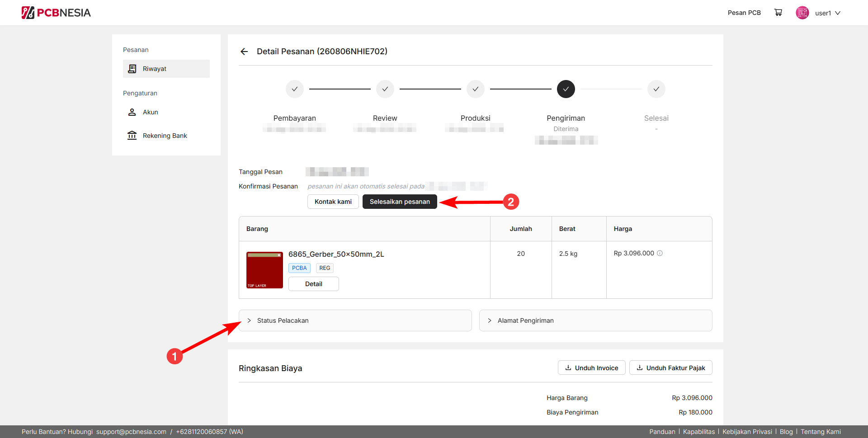Open the shopping cart icon
This screenshot has width=868, height=438.
pyautogui.click(x=778, y=13)
